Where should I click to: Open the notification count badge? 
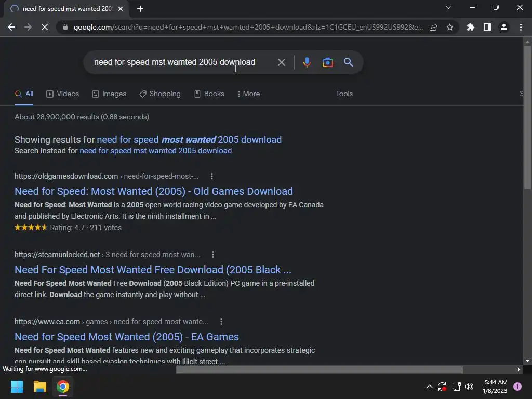coord(517,387)
